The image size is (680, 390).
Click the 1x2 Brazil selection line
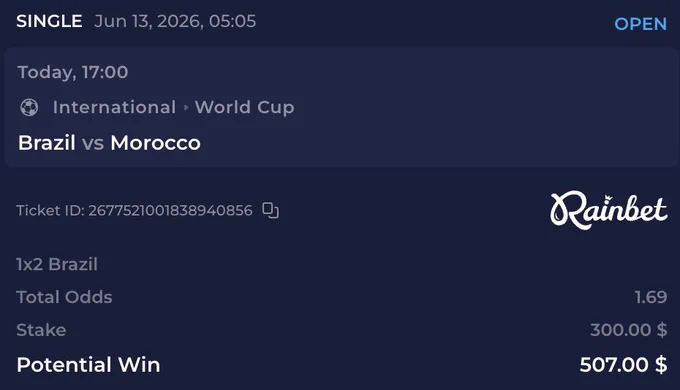[x=57, y=264]
